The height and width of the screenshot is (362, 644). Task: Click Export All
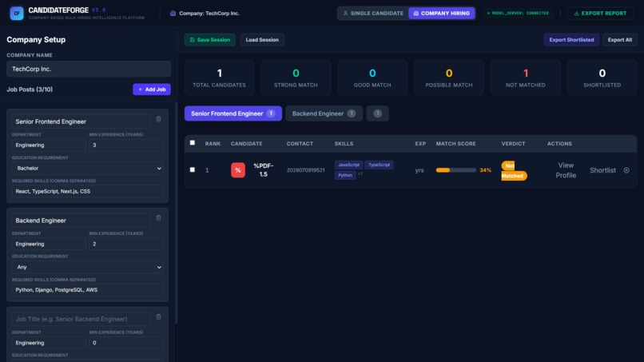pos(620,40)
